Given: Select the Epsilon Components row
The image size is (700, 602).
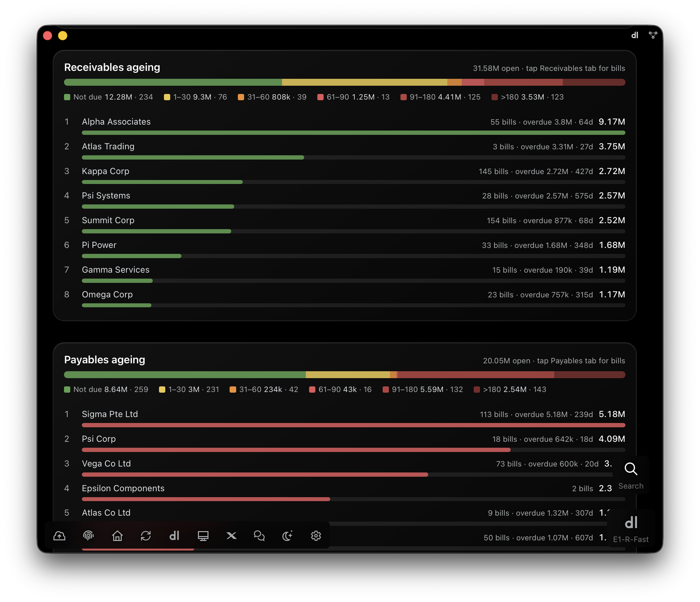Looking at the screenshot, I should (345, 492).
